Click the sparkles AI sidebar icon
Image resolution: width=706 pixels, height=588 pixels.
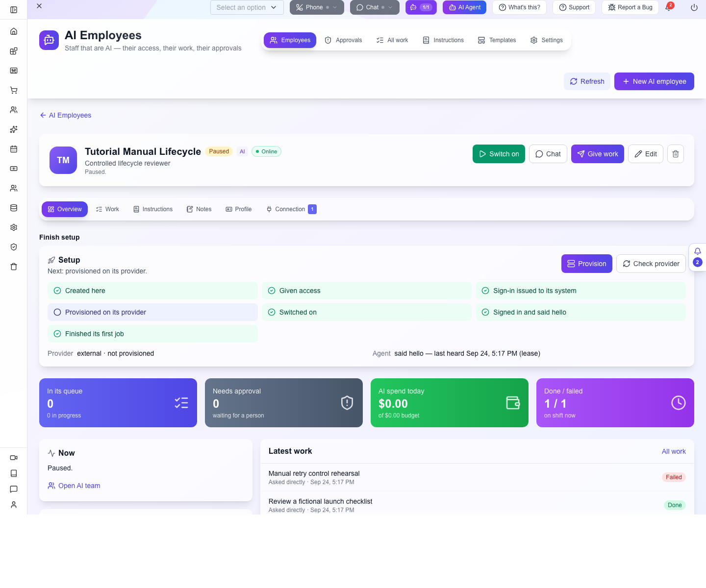click(14, 129)
